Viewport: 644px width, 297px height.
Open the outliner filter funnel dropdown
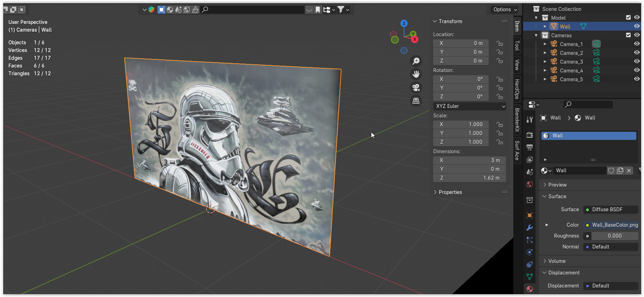[x=343, y=9]
